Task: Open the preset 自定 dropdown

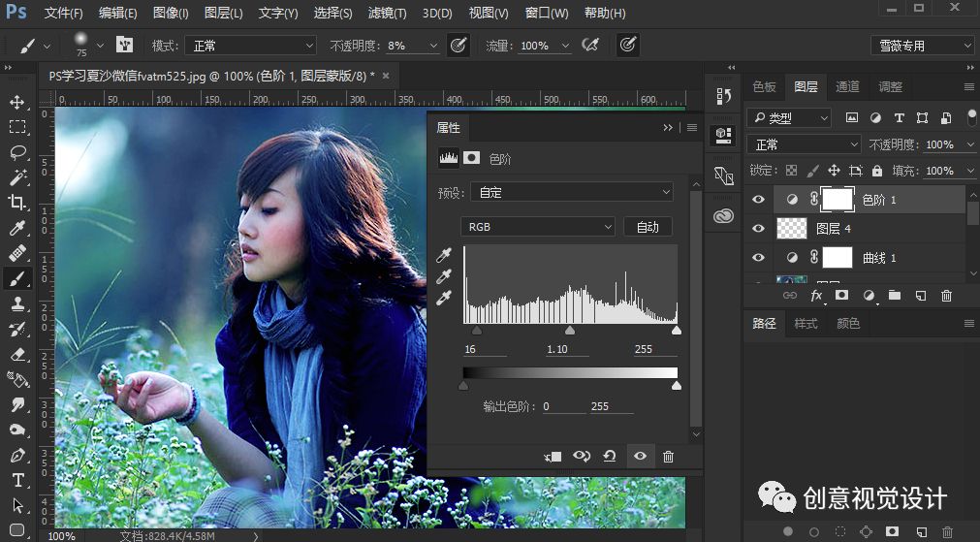Action: 571,193
